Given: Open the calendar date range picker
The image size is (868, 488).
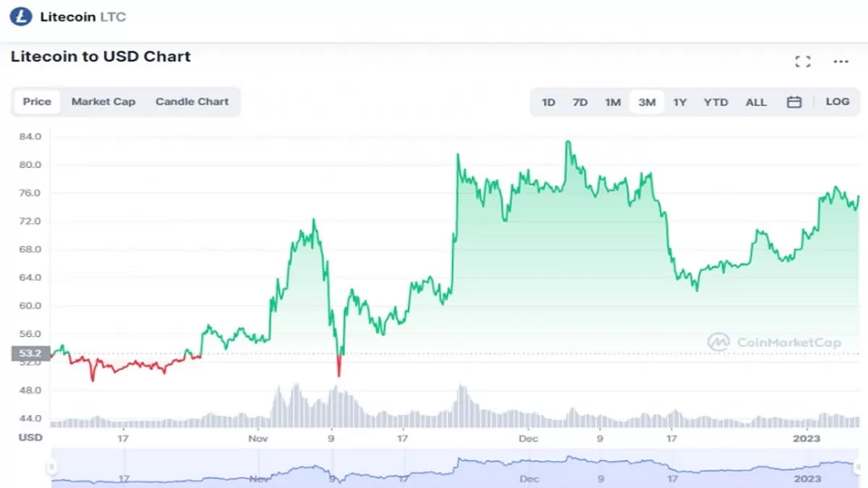Looking at the screenshot, I should click(x=793, y=102).
